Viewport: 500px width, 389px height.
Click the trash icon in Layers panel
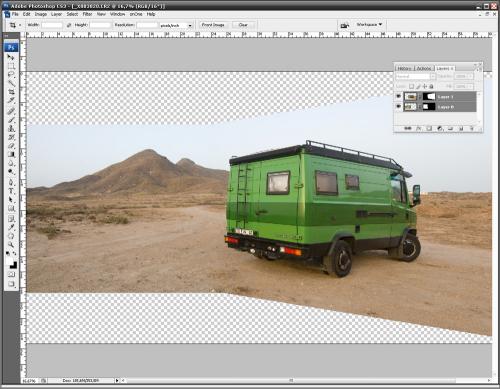click(x=472, y=128)
